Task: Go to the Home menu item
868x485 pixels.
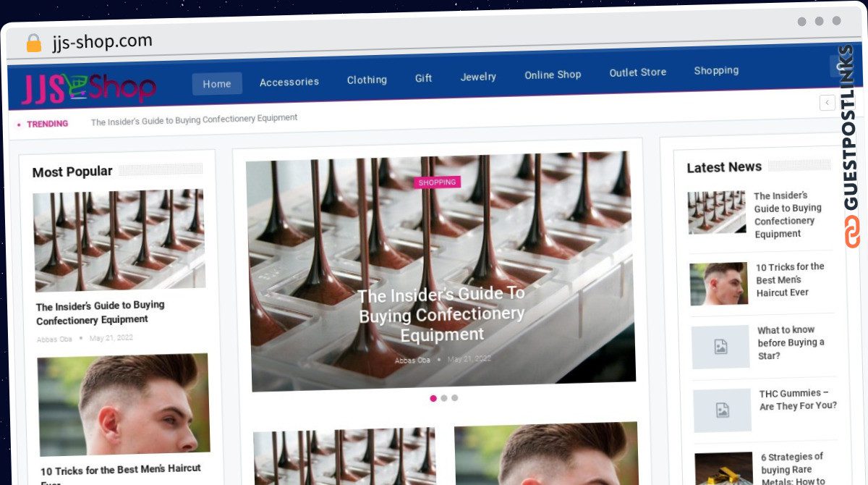Action: click(217, 84)
